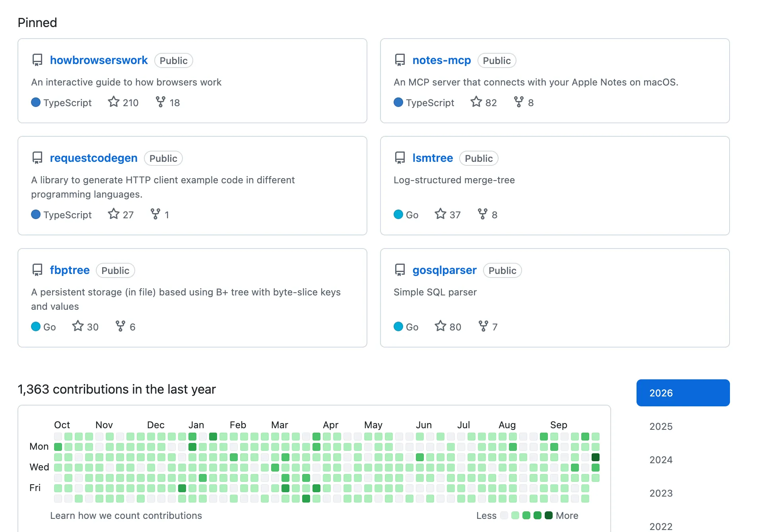
Task: Click the fork icon on requestcodegen card
Action: (155, 214)
